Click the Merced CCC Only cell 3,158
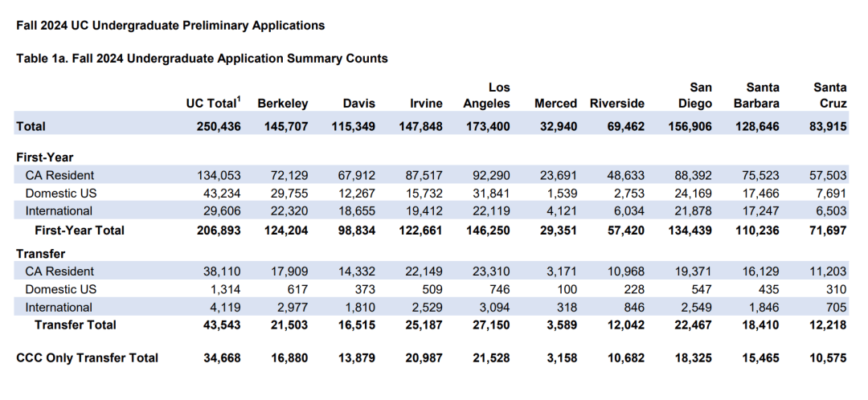This screenshot has width=868, height=400. tap(559, 358)
